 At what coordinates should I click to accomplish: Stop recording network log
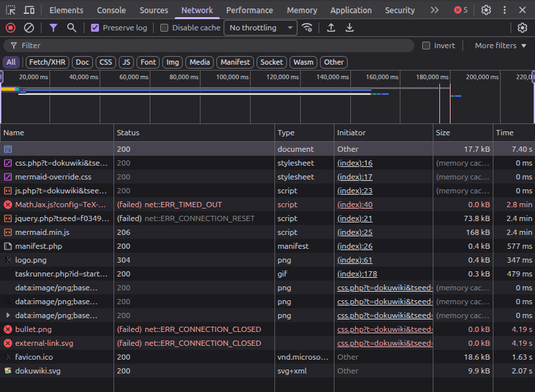click(11, 28)
